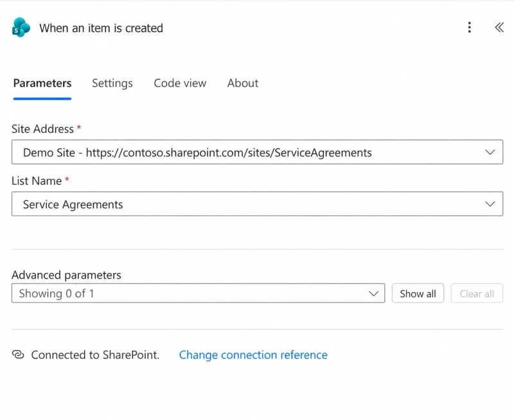Click the 'List Name' label

[x=37, y=181]
